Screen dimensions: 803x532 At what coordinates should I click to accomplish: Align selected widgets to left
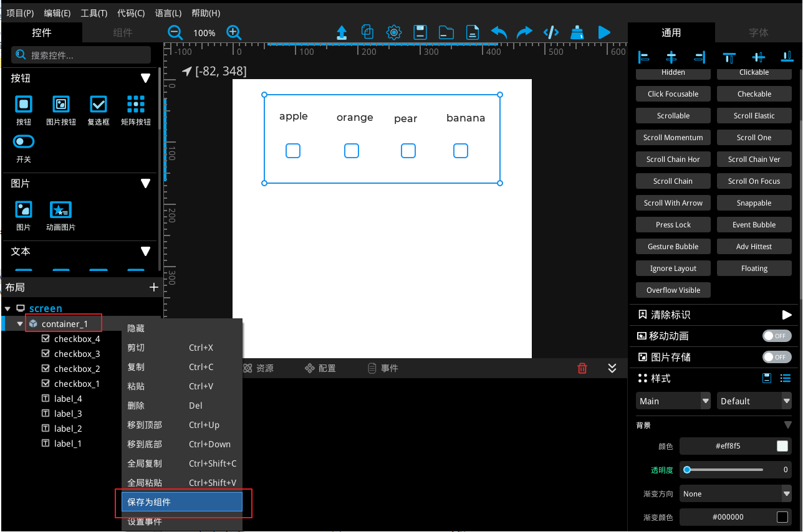(x=643, y=57)
